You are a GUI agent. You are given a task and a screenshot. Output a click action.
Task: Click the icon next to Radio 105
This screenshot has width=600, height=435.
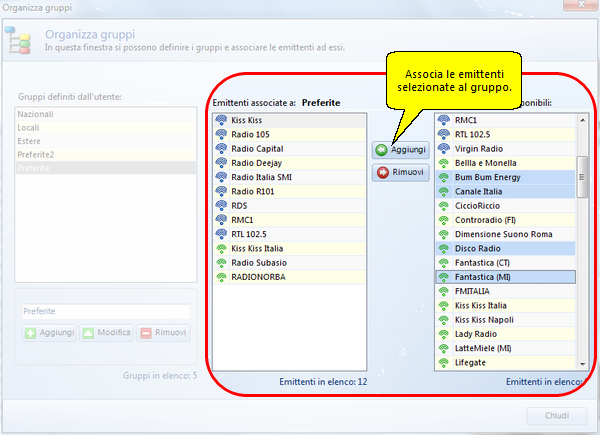[x=221, y=134]
